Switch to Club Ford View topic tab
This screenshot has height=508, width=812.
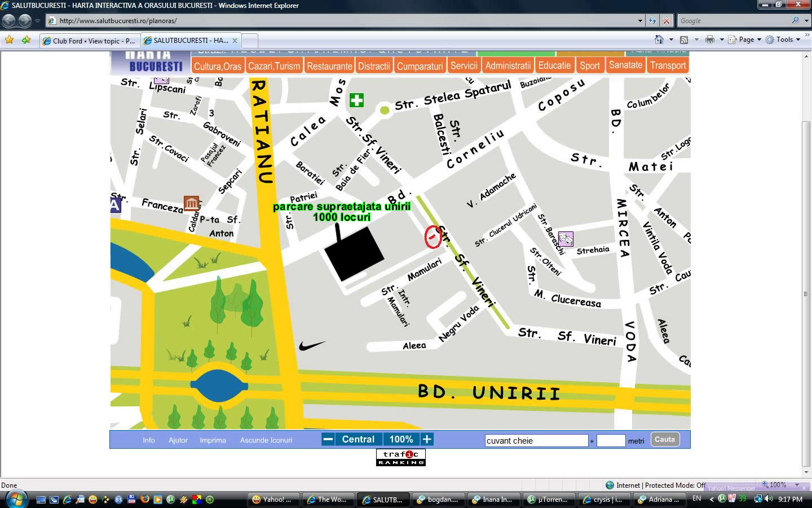pyautogui.click(x=89, y=41)
